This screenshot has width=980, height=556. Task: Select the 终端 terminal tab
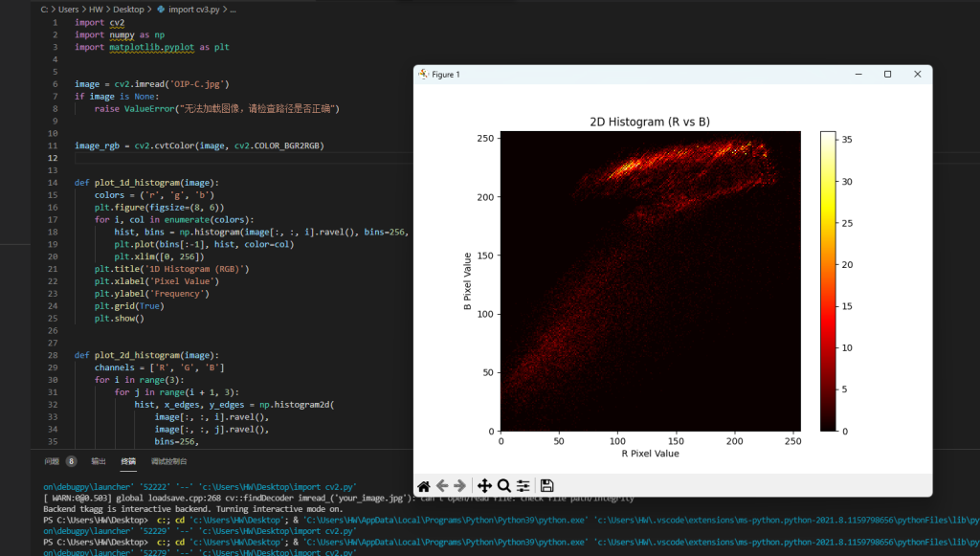129,461
